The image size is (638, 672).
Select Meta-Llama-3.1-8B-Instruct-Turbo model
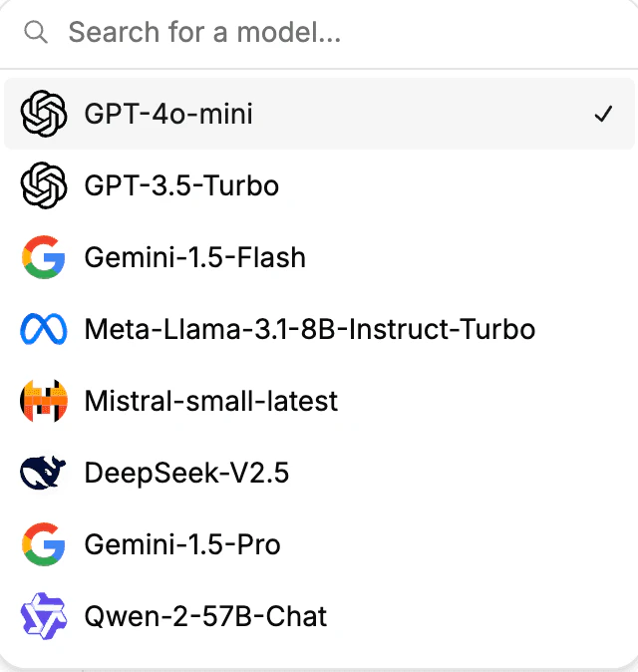(x=309, y=329)
